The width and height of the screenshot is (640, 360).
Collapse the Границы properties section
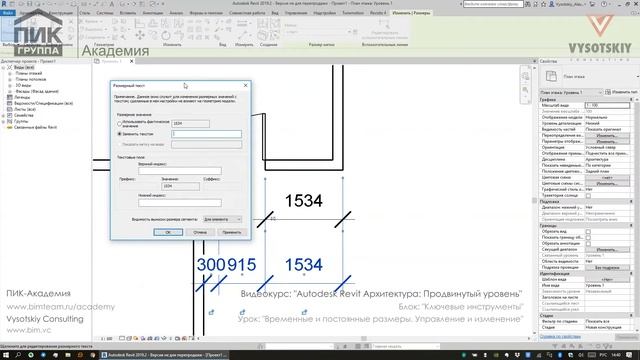(x=631, y=225)
